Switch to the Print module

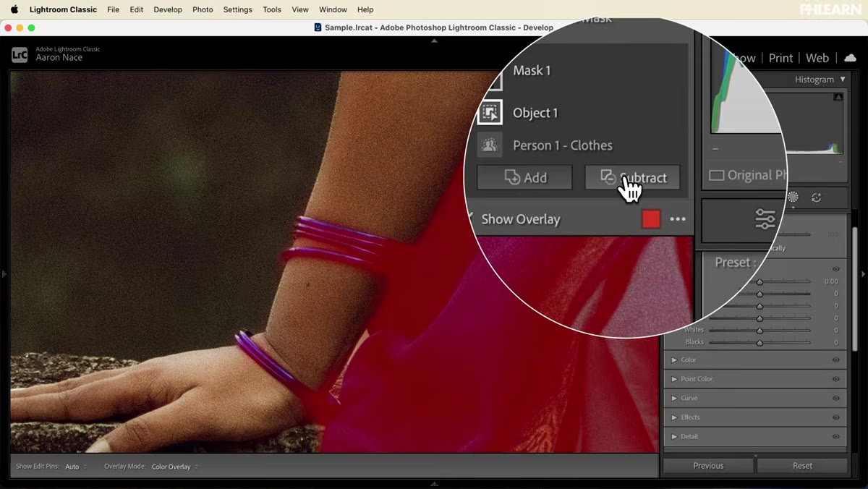click(x=781, y=58)
